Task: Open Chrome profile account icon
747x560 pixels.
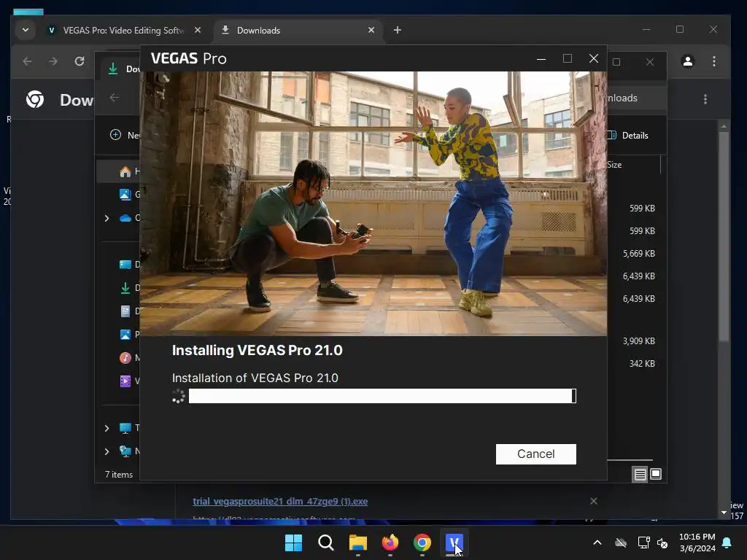Action: [687, 61]
